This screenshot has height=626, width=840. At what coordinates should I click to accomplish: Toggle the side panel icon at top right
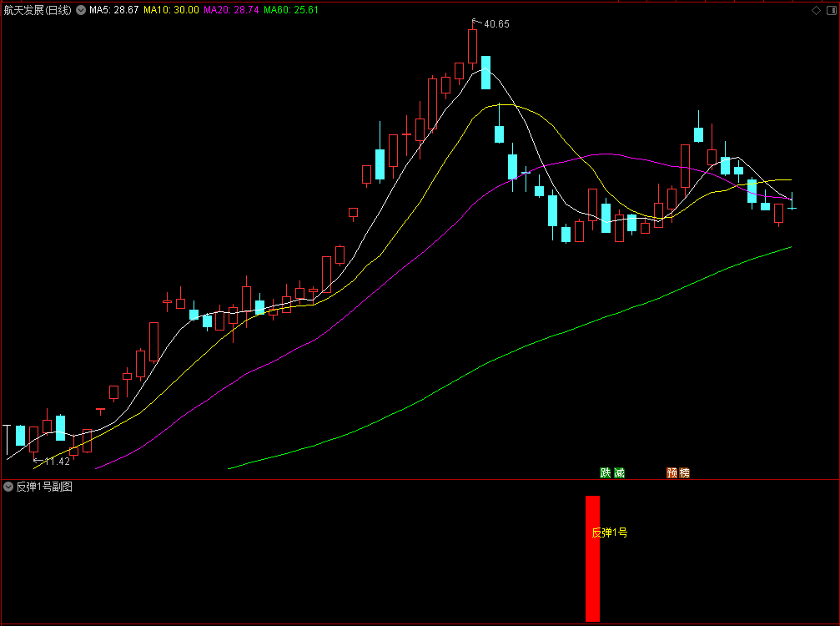pyautogui.click(x=832, y=10)
